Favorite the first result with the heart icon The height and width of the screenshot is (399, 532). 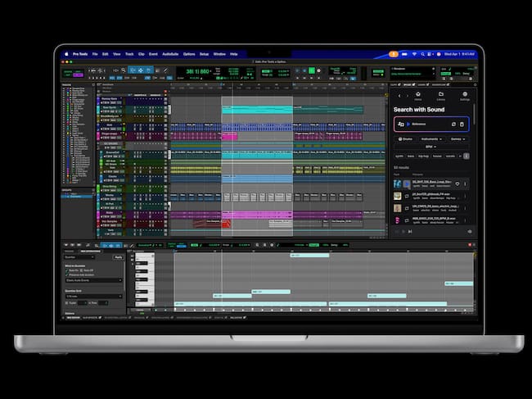[458, 184]
